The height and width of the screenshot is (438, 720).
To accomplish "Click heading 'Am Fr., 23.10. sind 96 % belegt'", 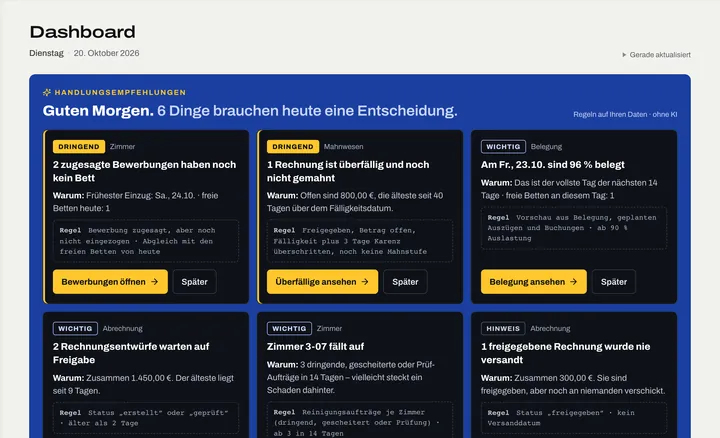I will tap(552, 164).
